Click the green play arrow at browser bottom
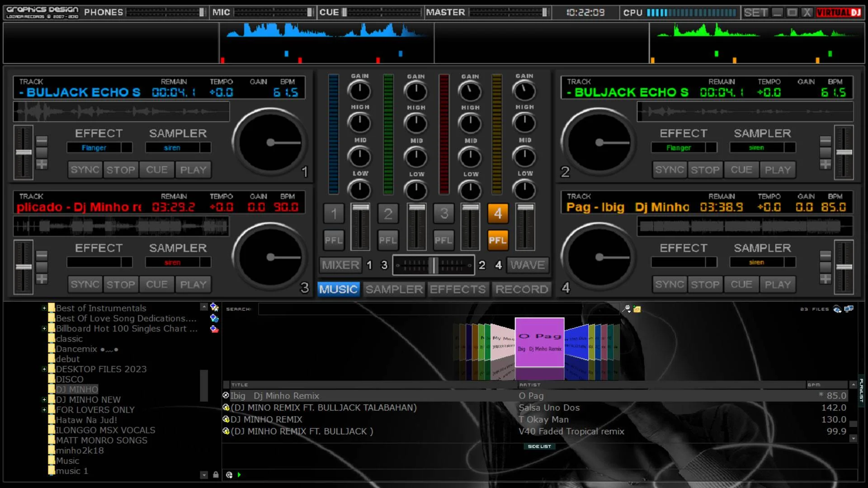The image size is (868, 488). pos(239,475)
